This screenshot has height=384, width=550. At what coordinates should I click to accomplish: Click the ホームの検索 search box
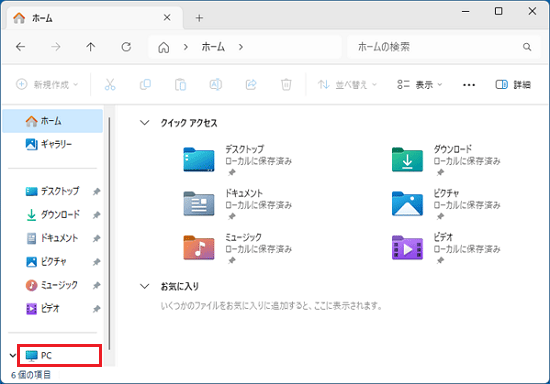tap(444, 47)
